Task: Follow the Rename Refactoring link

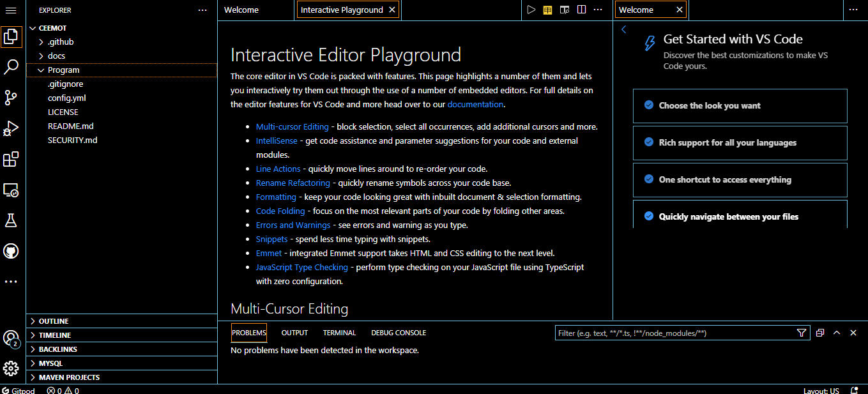Action: coord(293,183)
